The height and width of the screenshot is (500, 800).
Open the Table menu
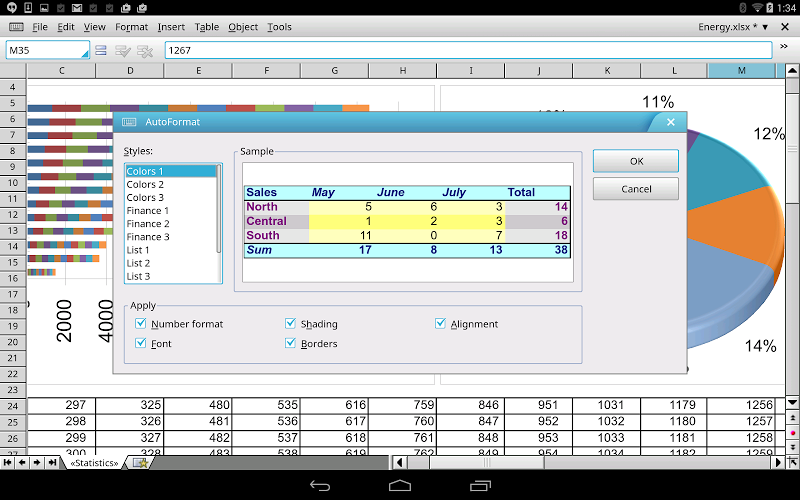point(207,27)
